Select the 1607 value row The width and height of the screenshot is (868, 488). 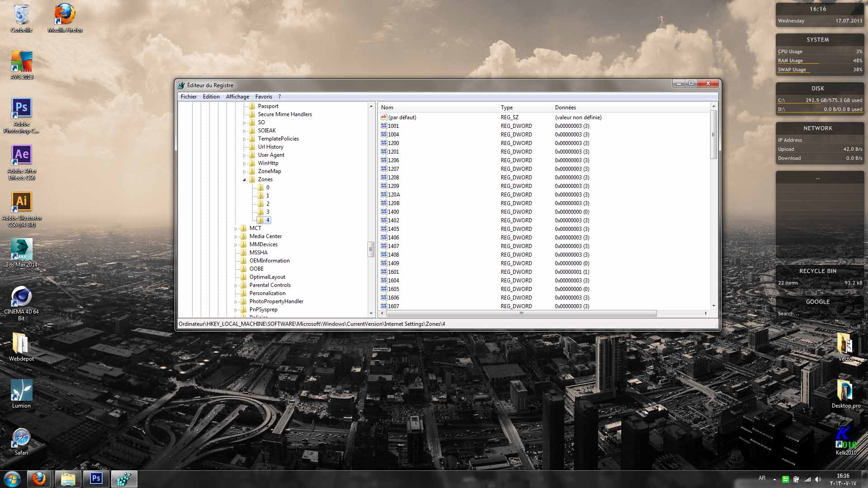point(545,306)
